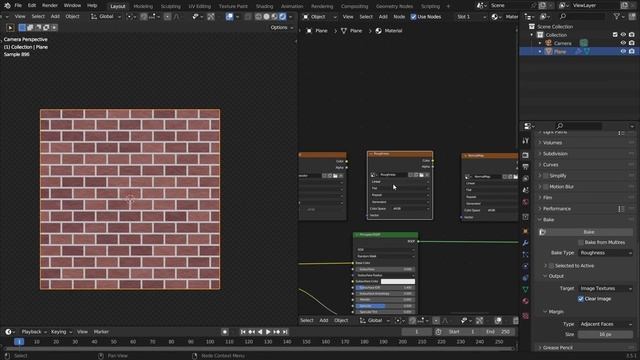Viewport: 640px width, 360px height.
Task: Open the viewport Add menu
Action: [x=55, y=17]
